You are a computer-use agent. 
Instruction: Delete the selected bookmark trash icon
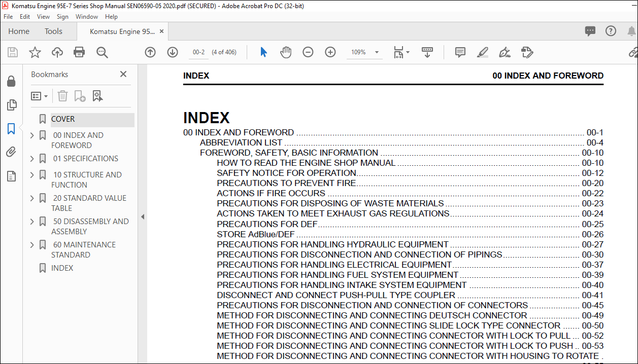62,96
